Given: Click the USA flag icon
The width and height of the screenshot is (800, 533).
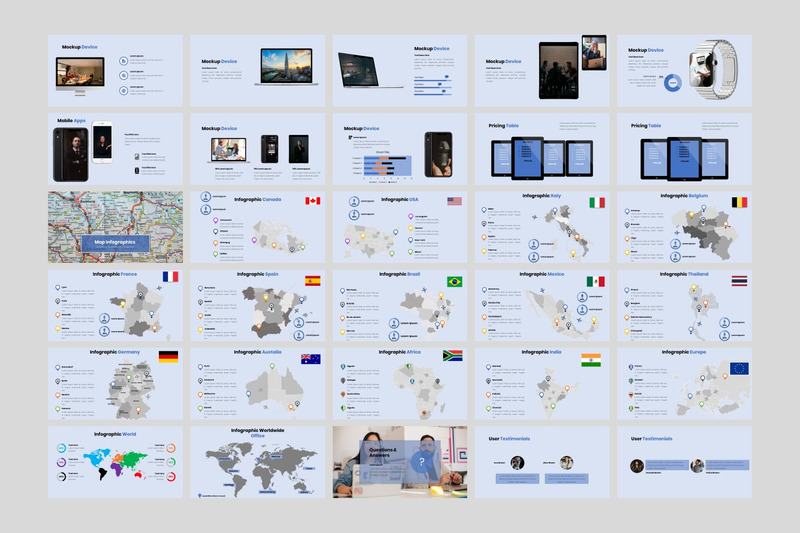Looking at the screenshot, I should (455, 201).
